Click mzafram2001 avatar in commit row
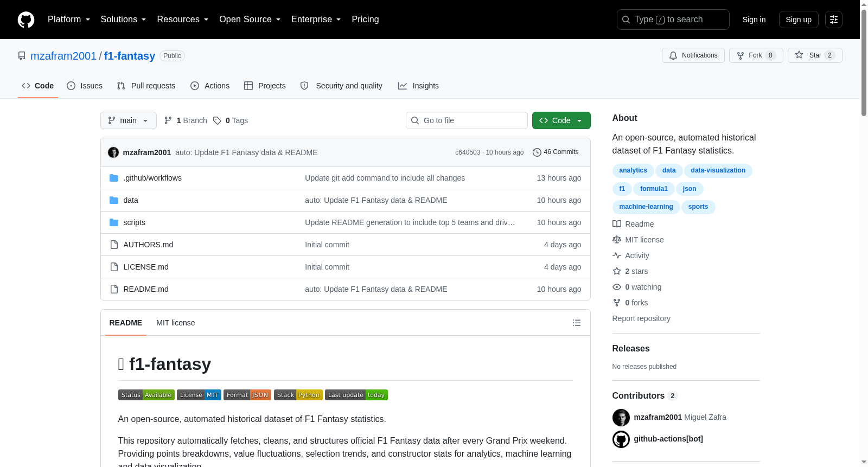This screenshot has width=868, height=467. pyautogui.click(x=113, y=152)
